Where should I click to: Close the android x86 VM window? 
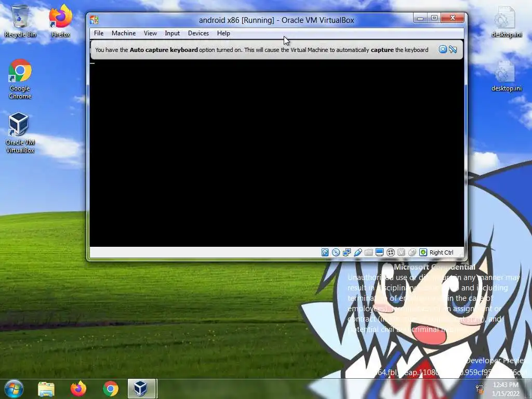(453, 18)
